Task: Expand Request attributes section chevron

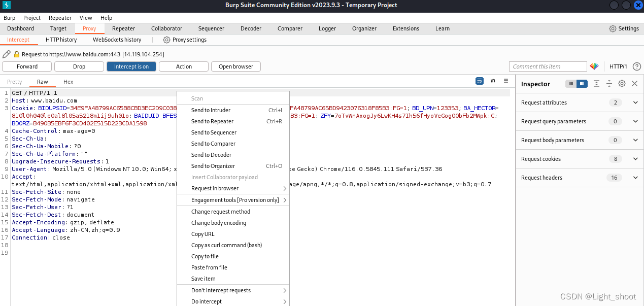Action: point(635,103)
